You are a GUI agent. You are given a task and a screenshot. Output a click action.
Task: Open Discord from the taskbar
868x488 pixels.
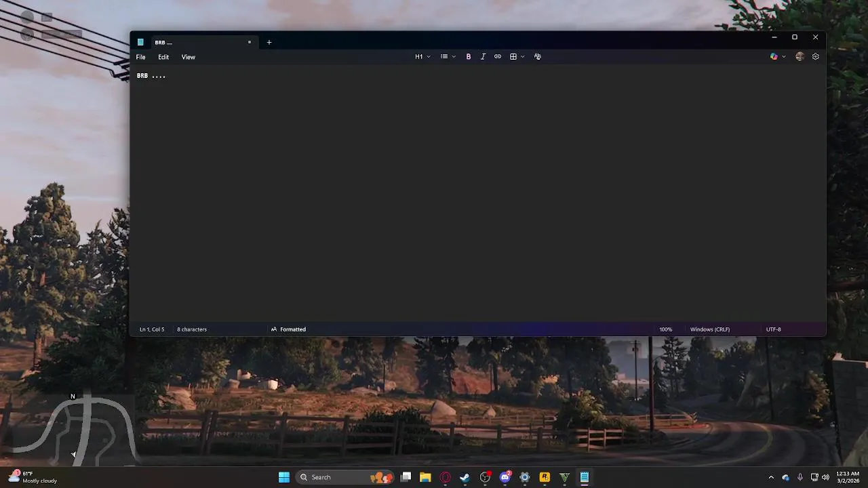point(505,477)
